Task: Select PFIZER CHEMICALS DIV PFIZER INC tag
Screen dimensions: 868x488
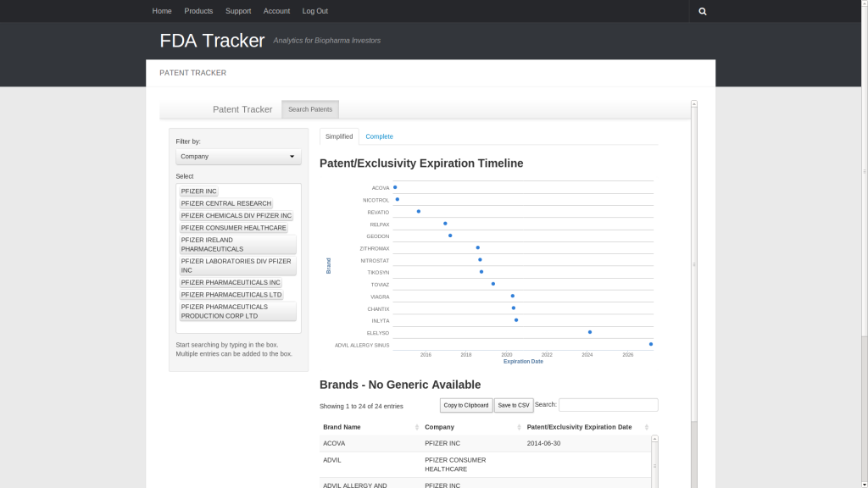Action: point(236,215)
